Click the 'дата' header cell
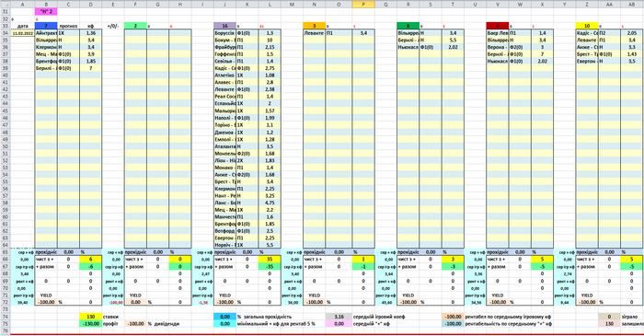 [23, 26]
